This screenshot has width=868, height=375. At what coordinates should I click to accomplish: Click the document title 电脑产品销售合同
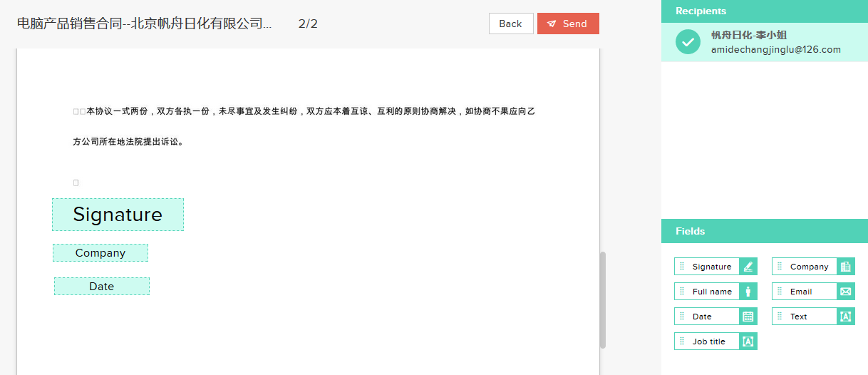pyautogui.click(x=144, y=24)
